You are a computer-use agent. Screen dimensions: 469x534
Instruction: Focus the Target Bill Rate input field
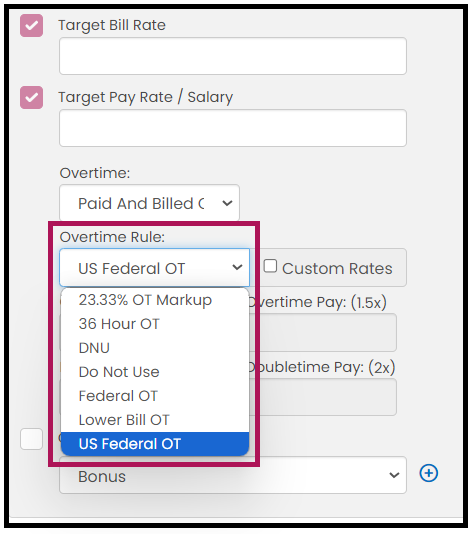233,56
